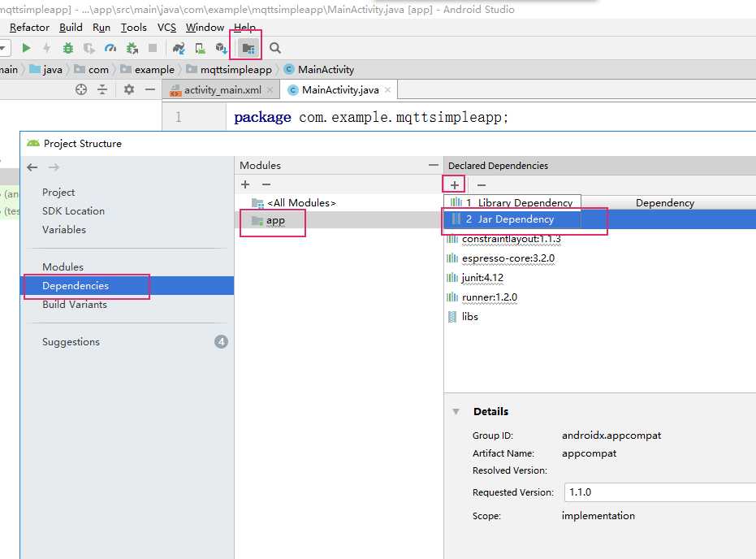Select libs dependency entry
The width and height of the screenshot is (756, 559).
[463, 316]
